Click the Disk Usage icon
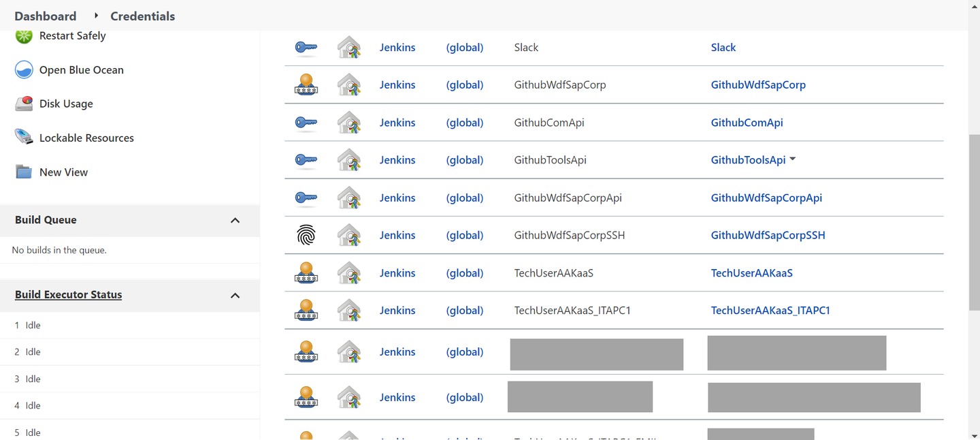 (24, 104)
